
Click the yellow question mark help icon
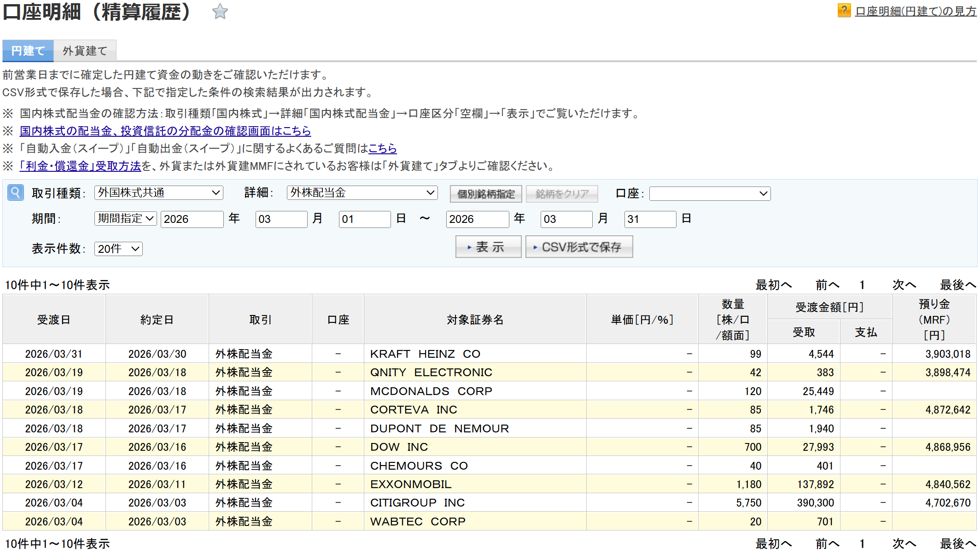pyautogui.click(x=844, y=10)
